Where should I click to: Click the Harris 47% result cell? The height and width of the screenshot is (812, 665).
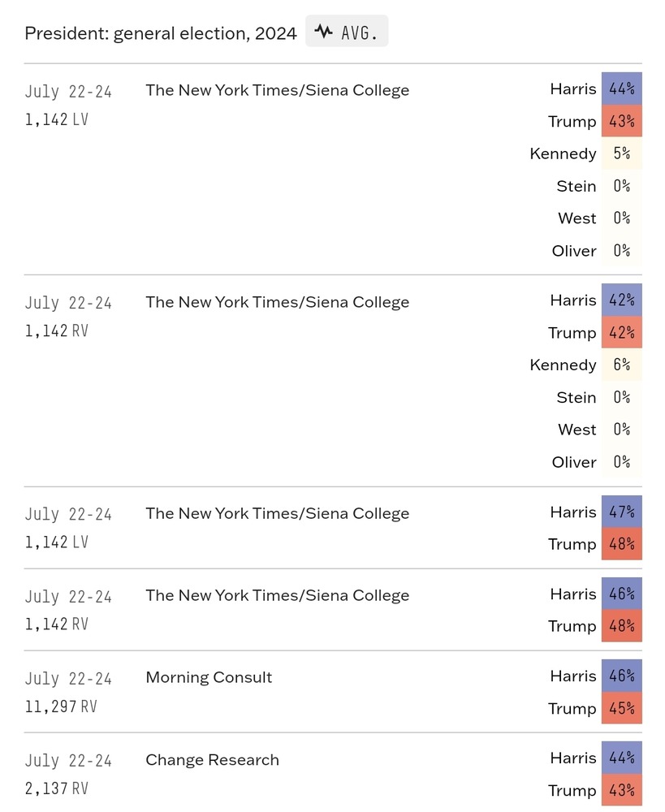[x=621, y=512]
